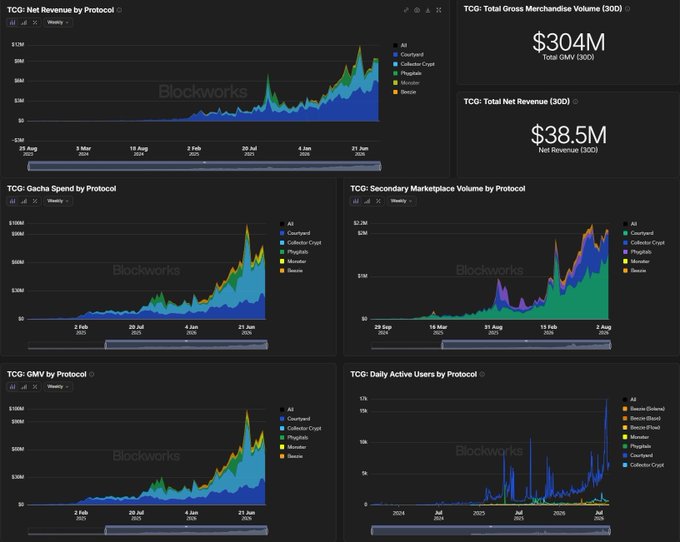
Task: Open Weekly interval dropdown in Gacha Spend panel
Action: 58,201
